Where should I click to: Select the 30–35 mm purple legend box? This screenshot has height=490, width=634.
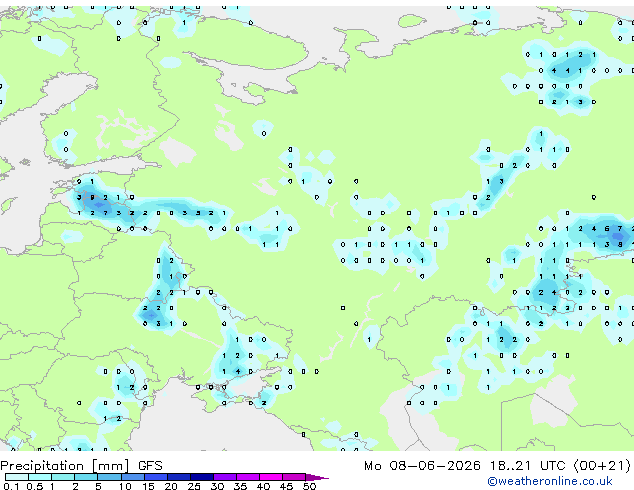[225, 477]
